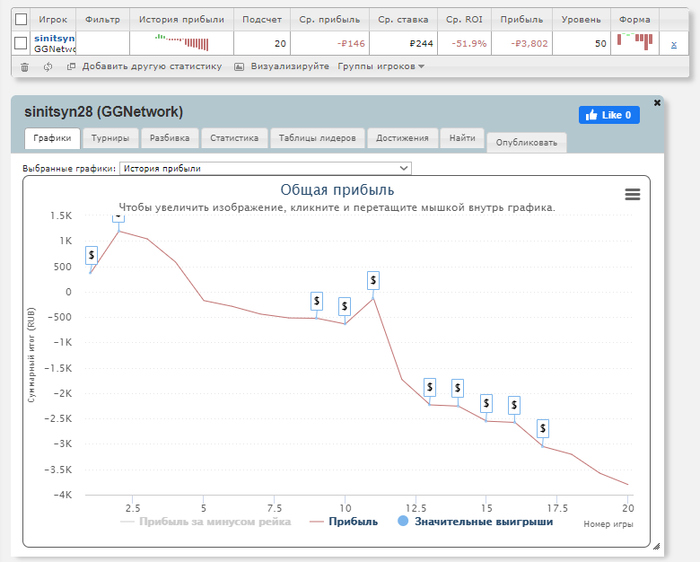Click the Ср. ставка column header
700x562 pixels.
[403, 20]
